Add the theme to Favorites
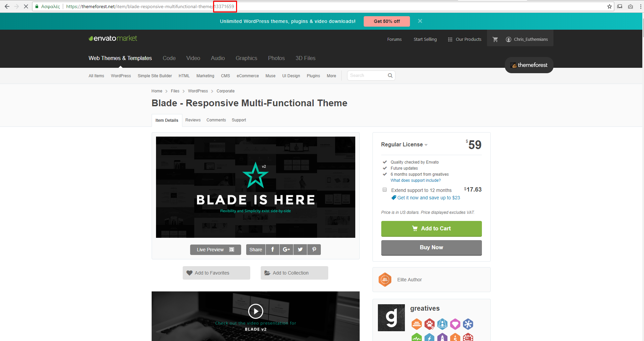644x341 pixels. pos(216,273)
